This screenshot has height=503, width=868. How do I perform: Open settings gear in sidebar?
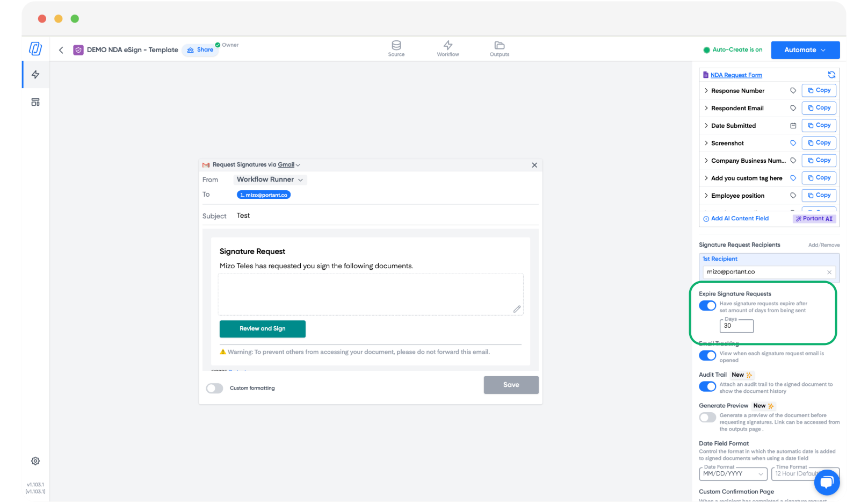[35, 461]
